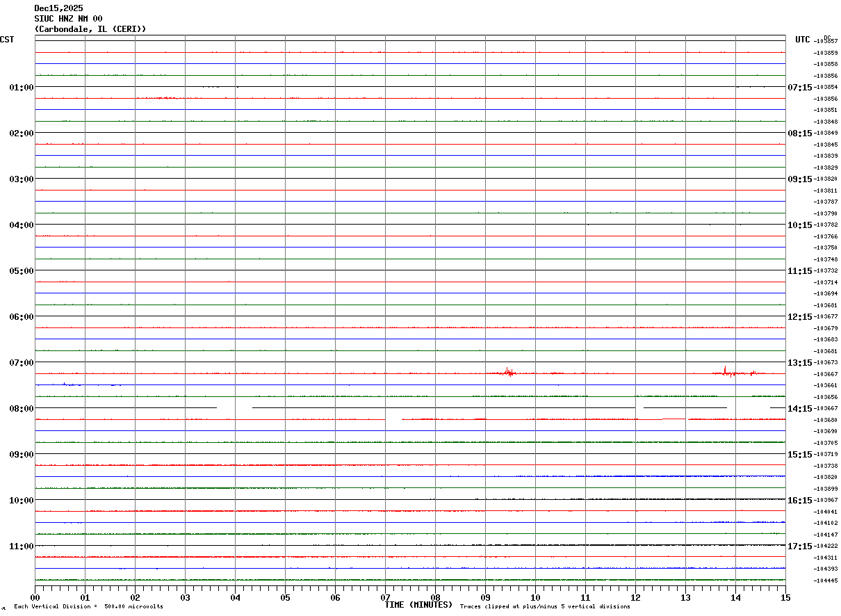Click the 01:00 CST hour label
The image size is (841, 616).
[x=22, y=87]
